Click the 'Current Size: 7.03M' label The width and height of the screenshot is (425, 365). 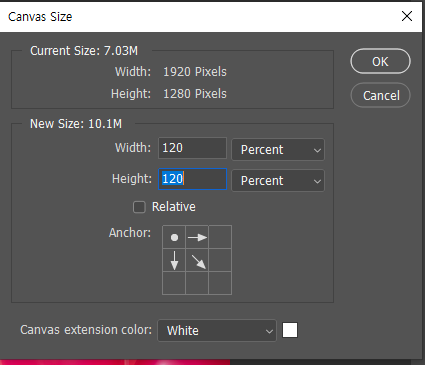(84, 51)
